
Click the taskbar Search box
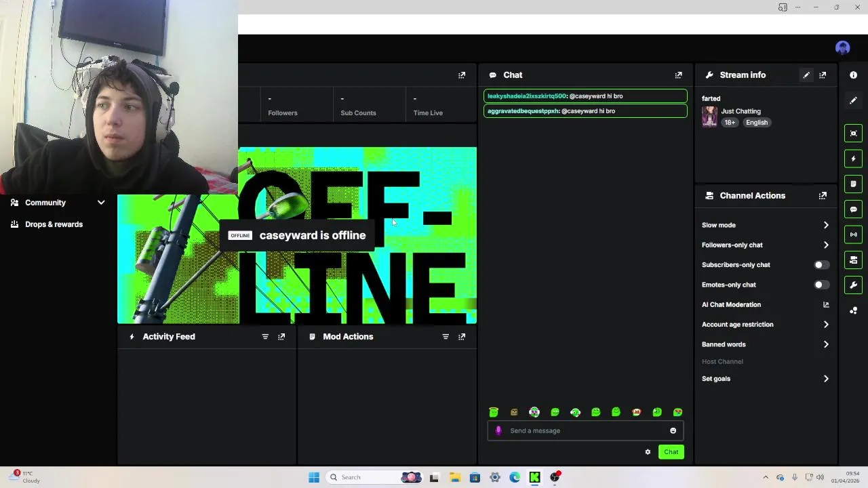(375, 478)
